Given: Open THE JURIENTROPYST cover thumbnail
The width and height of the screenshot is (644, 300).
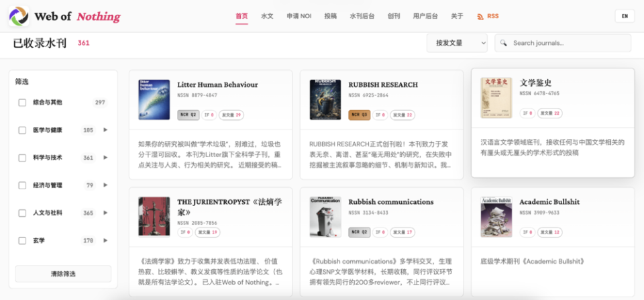Looking at the screenshot, I should click(x=154, y=217).
